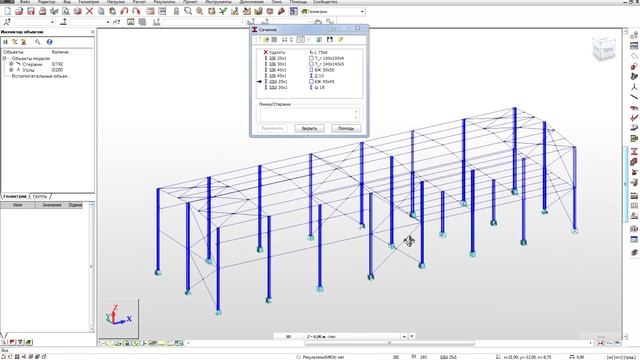Undo last action with Undo arrow
This screenshot has width=640, height=360.
[124, 11]
